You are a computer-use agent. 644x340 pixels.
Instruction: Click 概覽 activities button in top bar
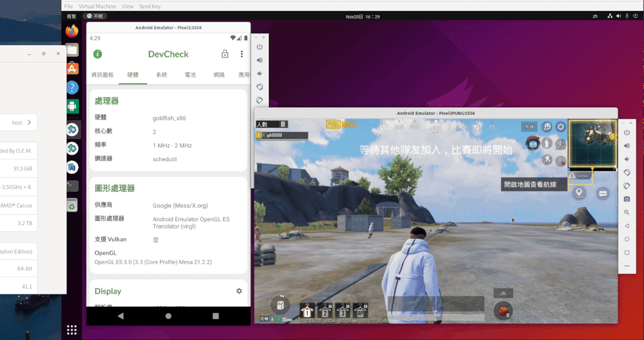71,17
